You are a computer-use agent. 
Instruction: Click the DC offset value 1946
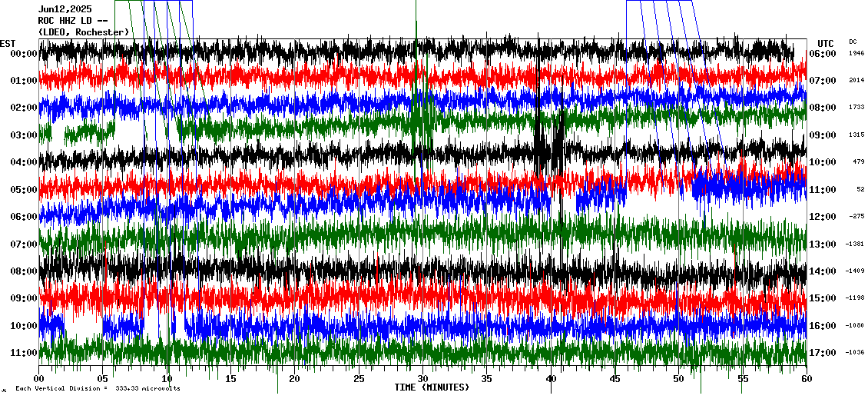856,54
